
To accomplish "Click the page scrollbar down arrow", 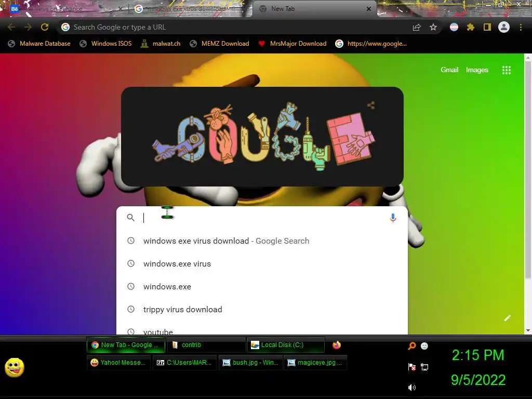I will (x=528, y=330).
